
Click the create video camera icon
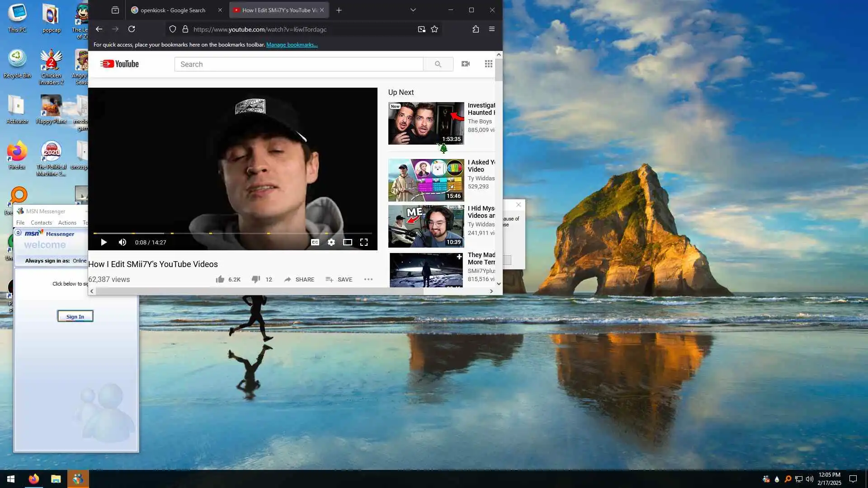pos(465,64)
